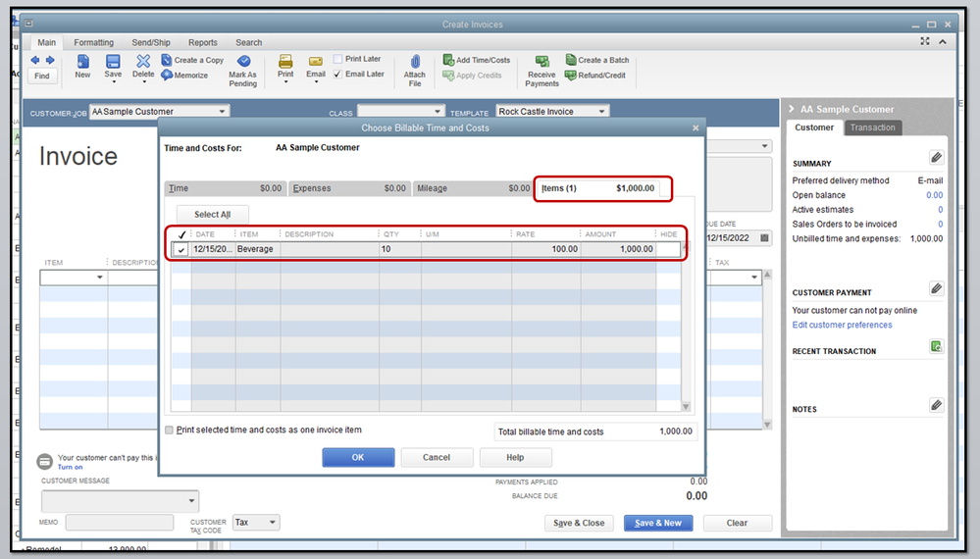Edit customer summary pencil icon
This screenshot has height=559, width=980.
(936, 157)
